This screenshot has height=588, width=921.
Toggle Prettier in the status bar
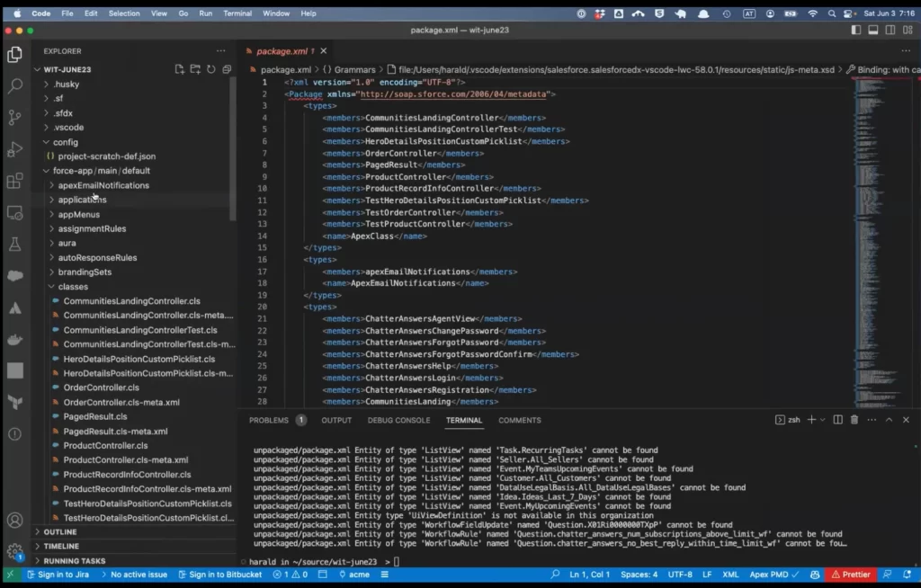coord(851,574)
